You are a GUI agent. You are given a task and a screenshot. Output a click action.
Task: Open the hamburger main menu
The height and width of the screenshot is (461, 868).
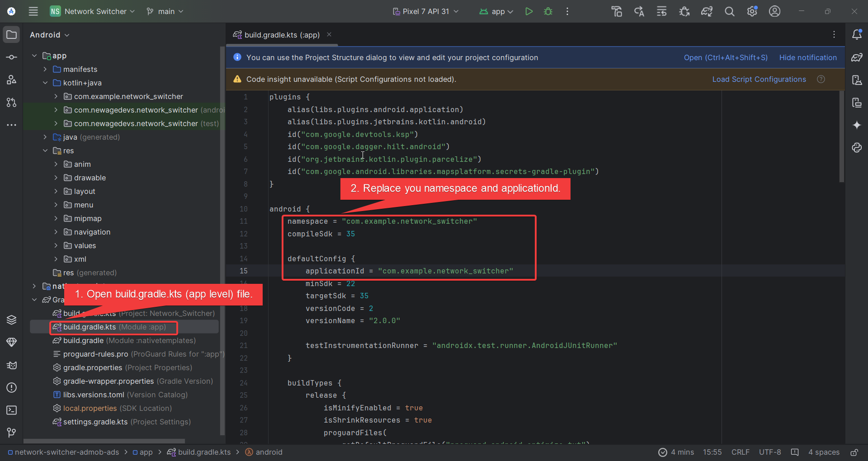coord(33,11)
